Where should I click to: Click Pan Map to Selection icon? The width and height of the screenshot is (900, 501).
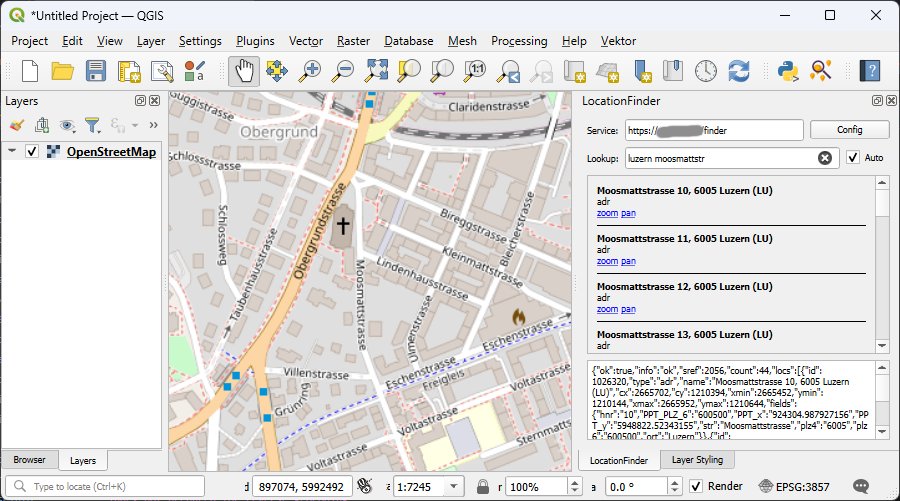(277, 71)
